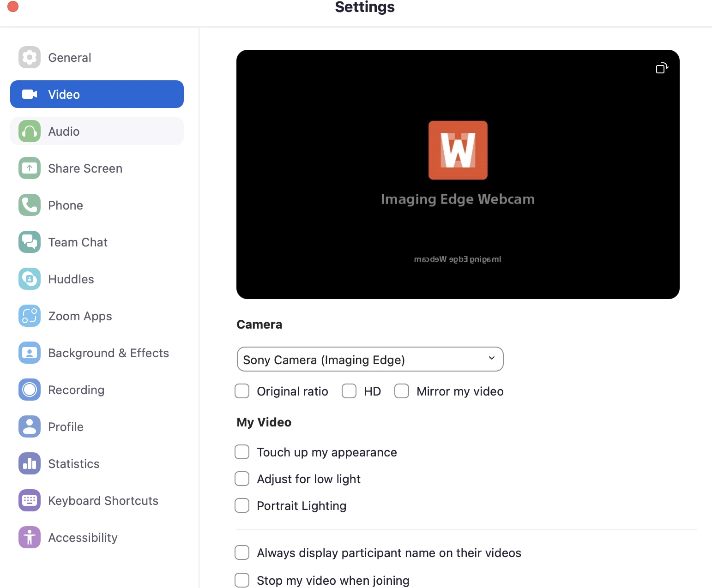Image resolution: width=712 pixels, height=588 pixels.
Task: Close the Settings window
Action: coord(13,6)
